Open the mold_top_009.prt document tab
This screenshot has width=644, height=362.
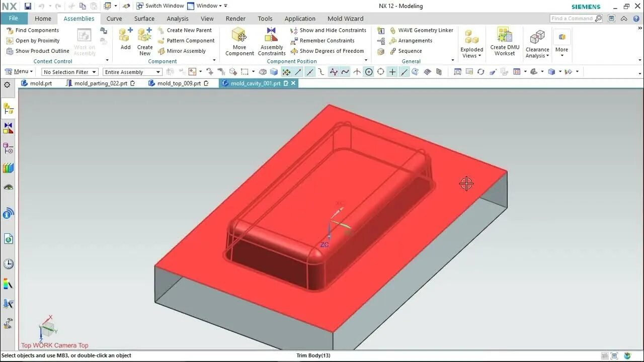click(x=179, y=83)
